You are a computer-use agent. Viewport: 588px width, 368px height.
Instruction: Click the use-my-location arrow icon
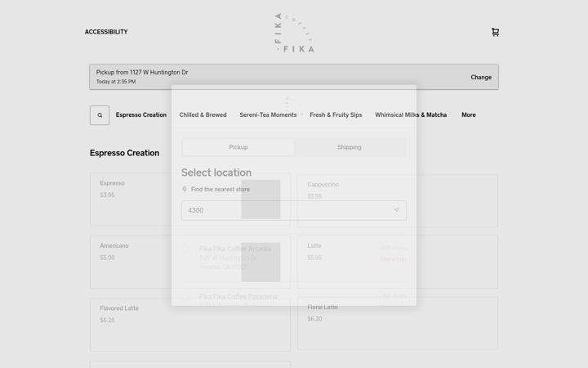(396, 210)
